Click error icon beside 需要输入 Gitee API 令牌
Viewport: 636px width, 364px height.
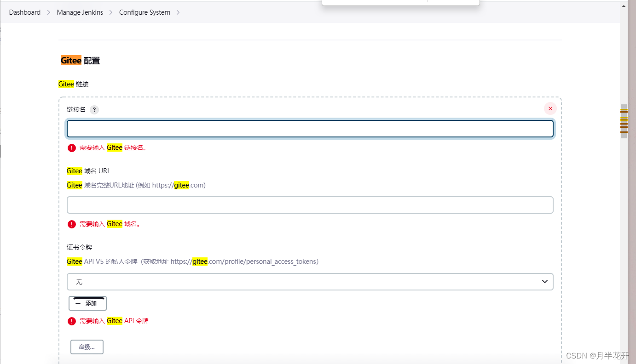click(x=72, y=321)
